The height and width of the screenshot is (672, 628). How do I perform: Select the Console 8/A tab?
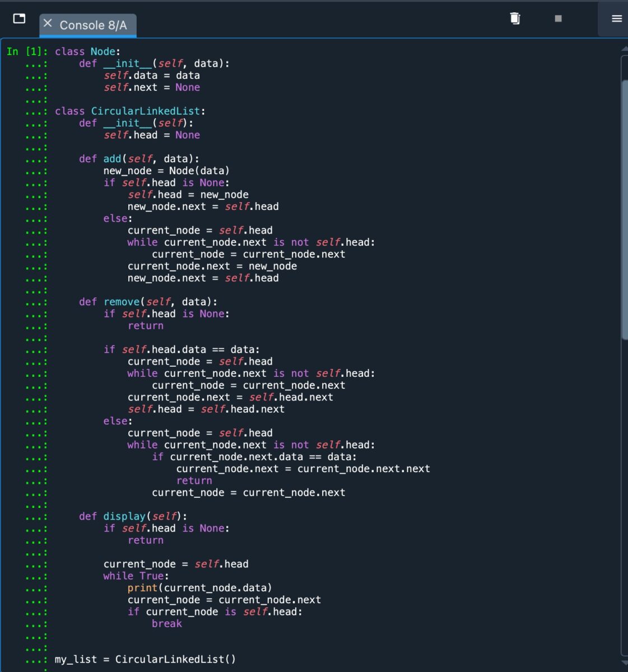point(93,25)
